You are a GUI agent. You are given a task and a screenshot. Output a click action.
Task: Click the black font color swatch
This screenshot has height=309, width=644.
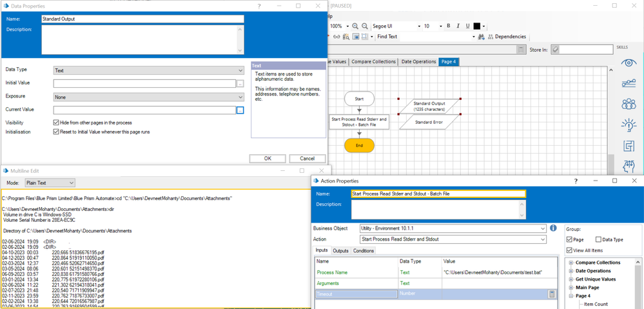[x=477, y=26]
